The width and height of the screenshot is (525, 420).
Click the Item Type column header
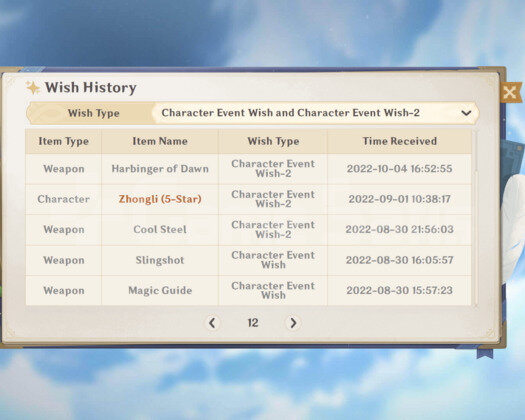[x=64, y=141]
